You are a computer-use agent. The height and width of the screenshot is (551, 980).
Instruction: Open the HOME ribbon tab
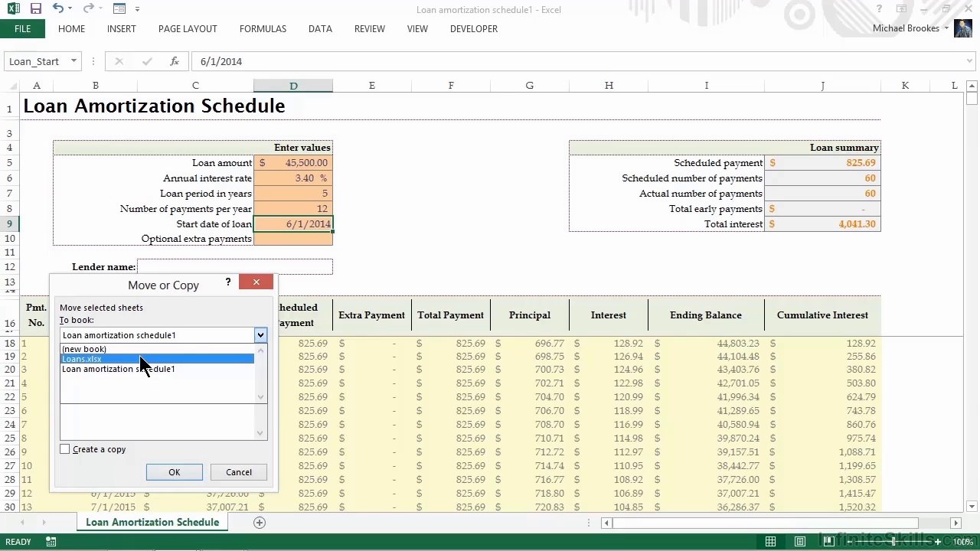(x=71, y=28)
